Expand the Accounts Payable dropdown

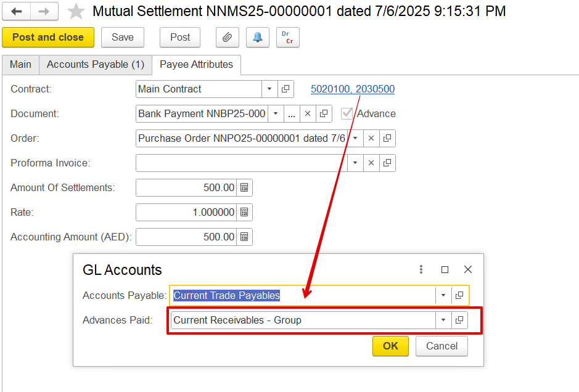pos(443,296)
